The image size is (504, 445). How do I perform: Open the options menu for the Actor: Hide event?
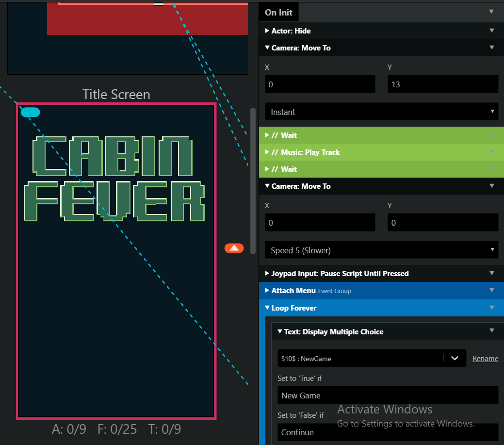tap(492, 31)
